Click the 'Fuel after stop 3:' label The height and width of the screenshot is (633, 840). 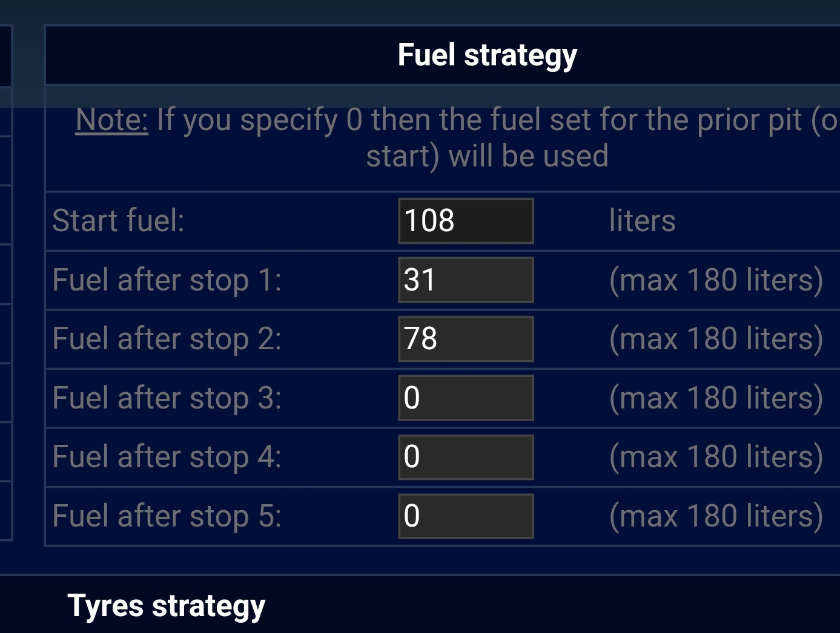coord(167,398)
